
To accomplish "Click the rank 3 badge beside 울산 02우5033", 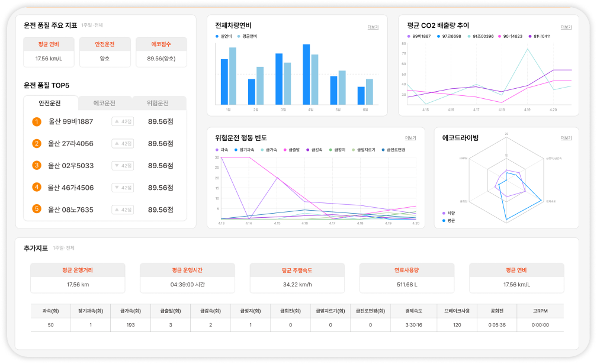I will 37,166.
